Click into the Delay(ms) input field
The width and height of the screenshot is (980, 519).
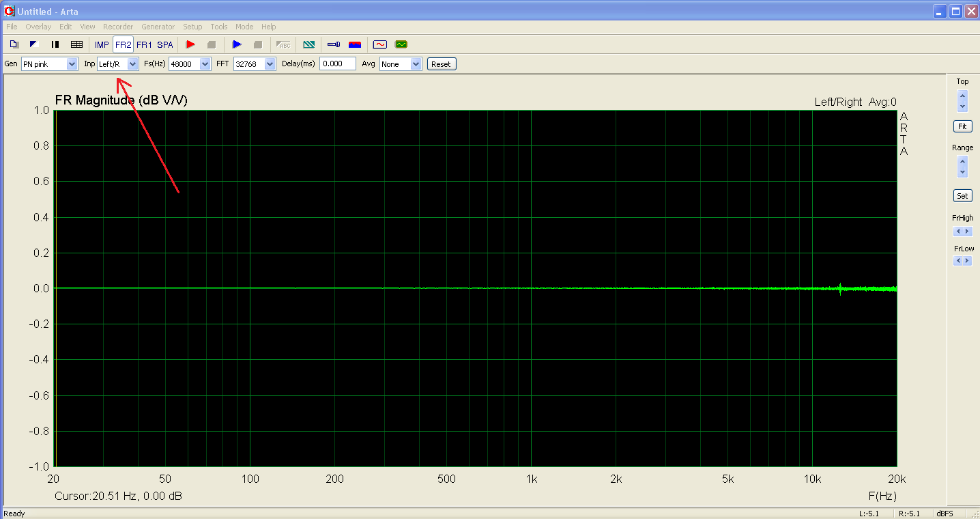[x=338, y=64]
